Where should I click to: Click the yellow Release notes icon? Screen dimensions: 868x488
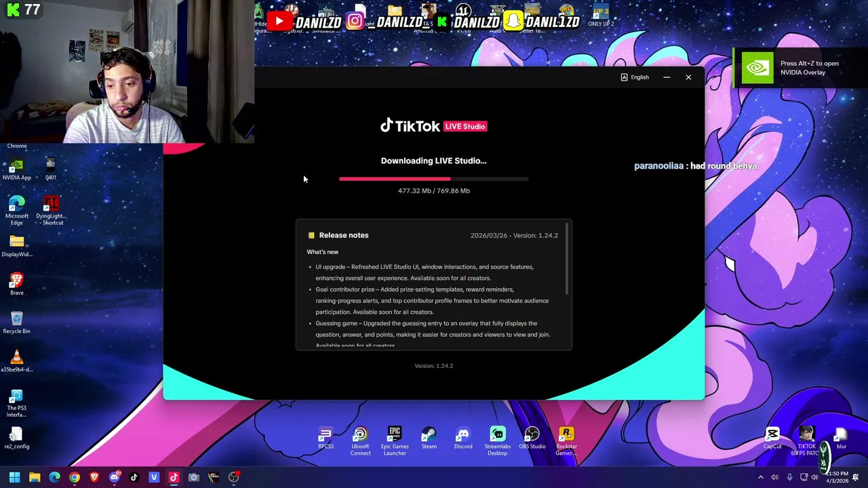tap(311, 235)
